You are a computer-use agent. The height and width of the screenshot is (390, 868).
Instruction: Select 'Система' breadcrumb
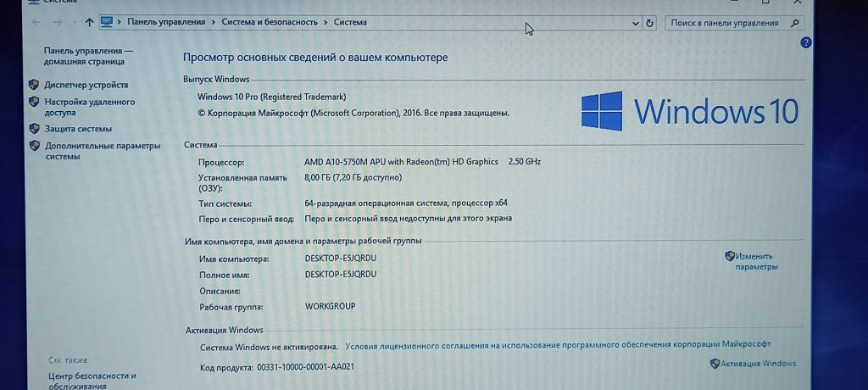350,22
